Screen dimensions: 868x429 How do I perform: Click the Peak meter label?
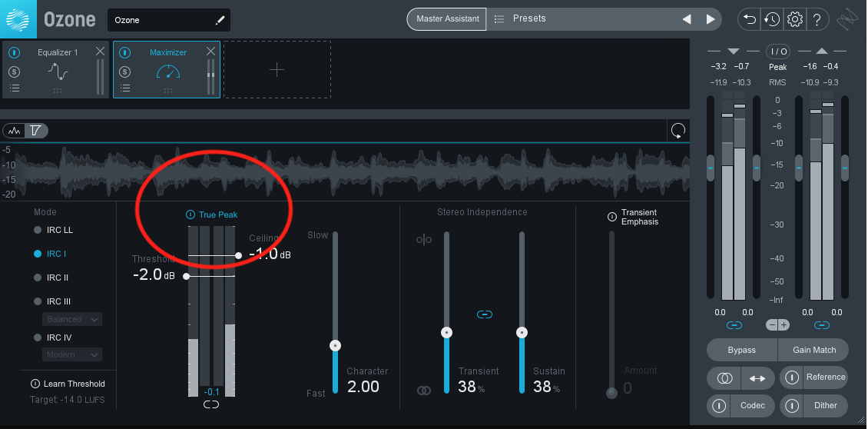(778, 67)
